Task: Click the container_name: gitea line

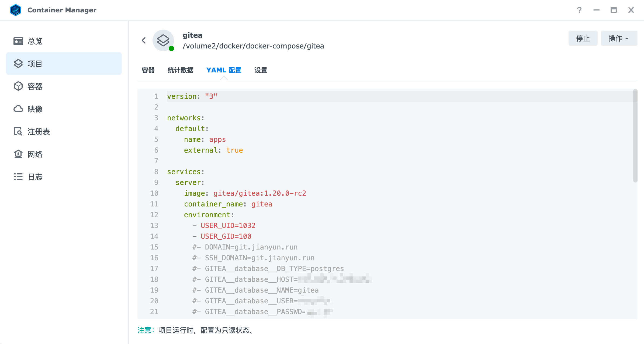Action: click(x=228, y=204)
